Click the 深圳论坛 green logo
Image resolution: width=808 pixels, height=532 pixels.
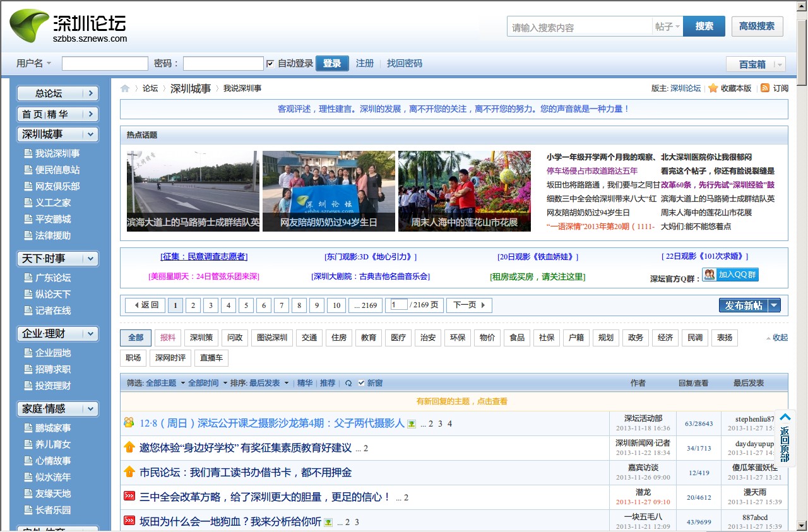28,25
